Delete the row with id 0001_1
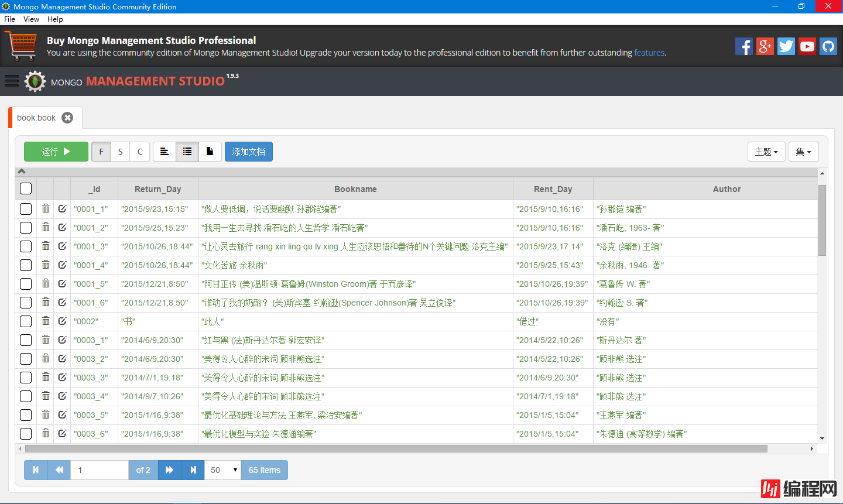 (x=46, y=208)
